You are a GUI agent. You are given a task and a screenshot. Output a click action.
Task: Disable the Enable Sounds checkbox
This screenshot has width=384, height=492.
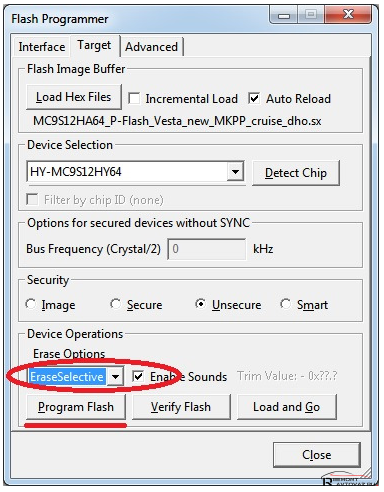(138, 377)
